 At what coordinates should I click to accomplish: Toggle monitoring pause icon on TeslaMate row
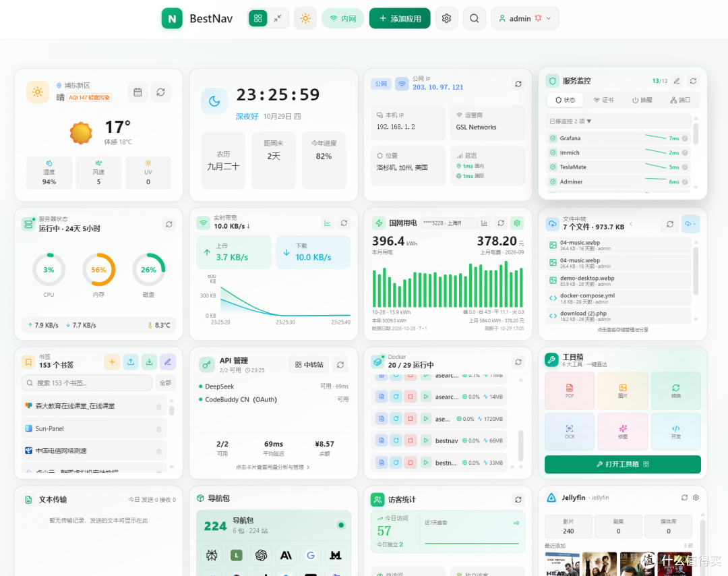click(685, 167)
